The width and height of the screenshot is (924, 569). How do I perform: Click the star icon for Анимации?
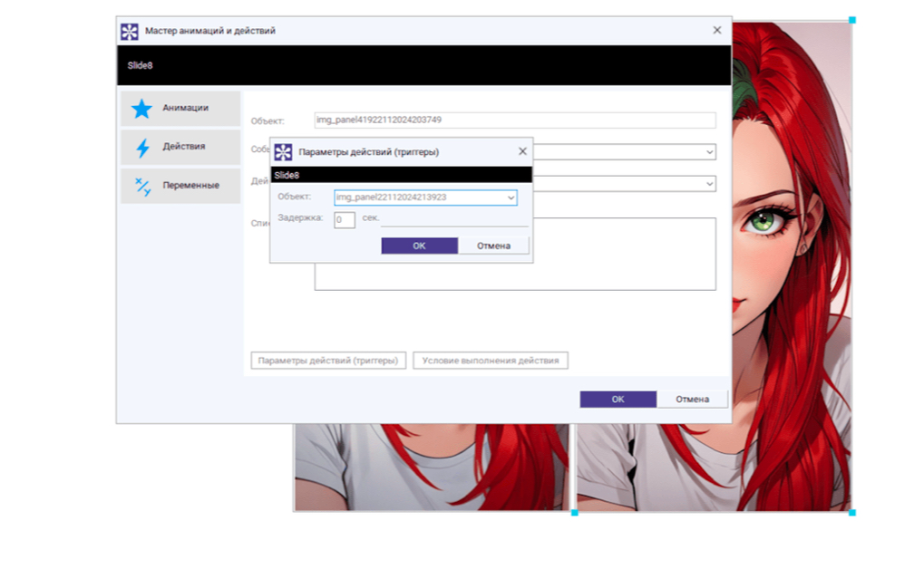point(141,109)
